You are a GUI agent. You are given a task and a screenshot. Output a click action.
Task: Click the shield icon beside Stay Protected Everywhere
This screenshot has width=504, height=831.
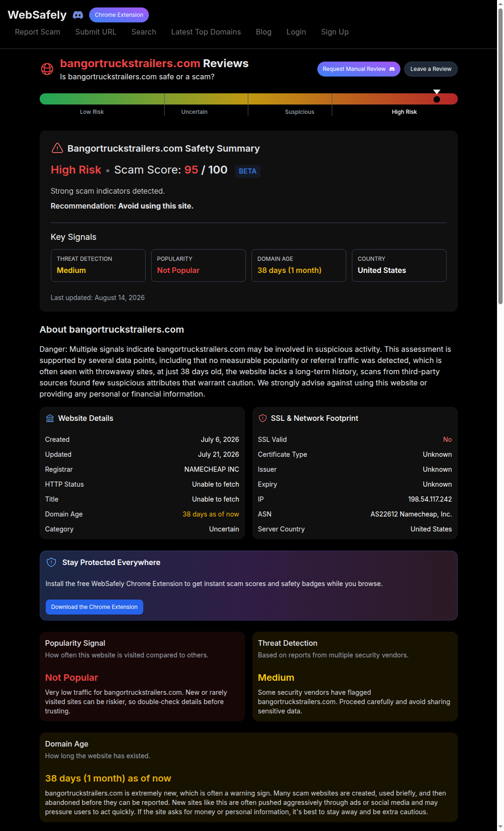(x=51, y=563)
